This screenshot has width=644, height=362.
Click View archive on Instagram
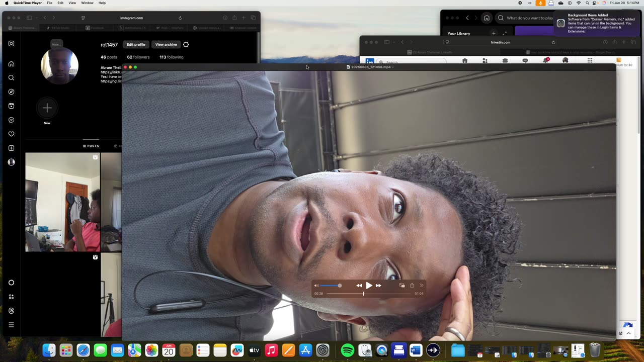tap(166, 44)
